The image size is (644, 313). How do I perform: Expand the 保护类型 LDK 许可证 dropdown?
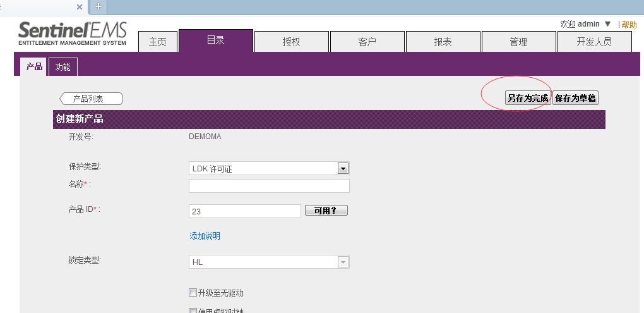click(343, 168)
